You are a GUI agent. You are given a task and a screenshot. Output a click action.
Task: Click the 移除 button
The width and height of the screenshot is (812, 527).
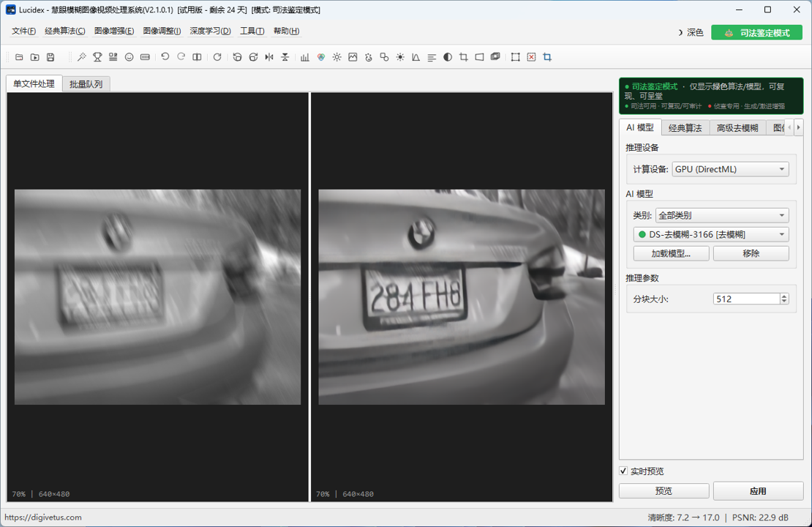coord(751,253)
